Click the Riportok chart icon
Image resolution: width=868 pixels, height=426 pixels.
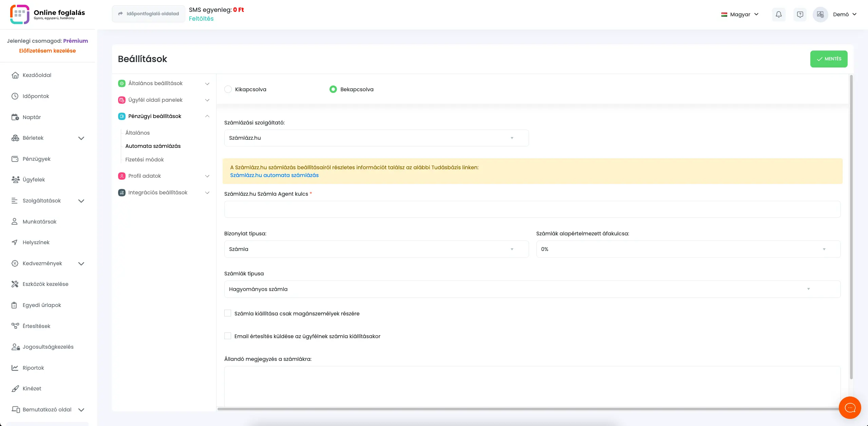(15, 368)
